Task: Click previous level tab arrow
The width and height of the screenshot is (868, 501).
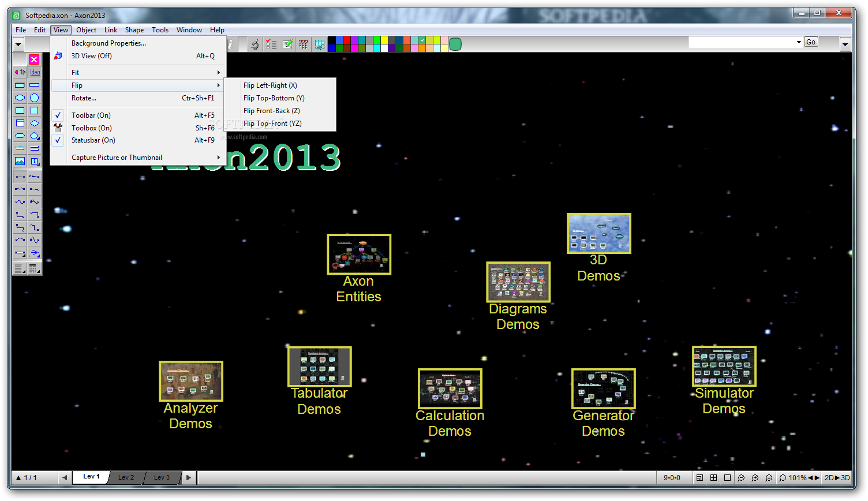Action: tap(65, 477)
